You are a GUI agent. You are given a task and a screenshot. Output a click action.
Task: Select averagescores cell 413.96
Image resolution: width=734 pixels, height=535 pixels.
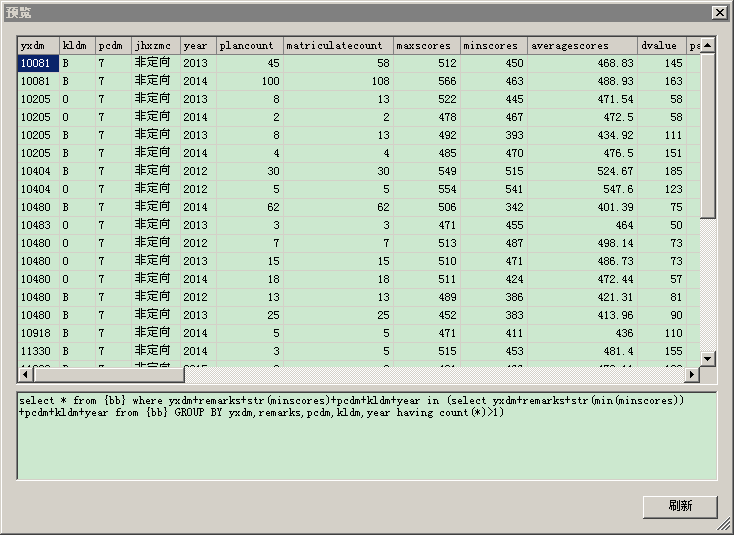(x=582, y=315)
